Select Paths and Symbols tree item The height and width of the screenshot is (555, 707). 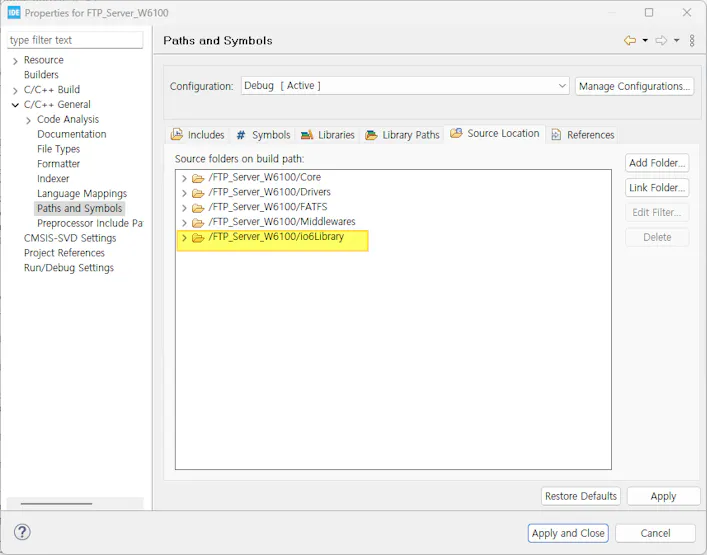coord(79,208)
